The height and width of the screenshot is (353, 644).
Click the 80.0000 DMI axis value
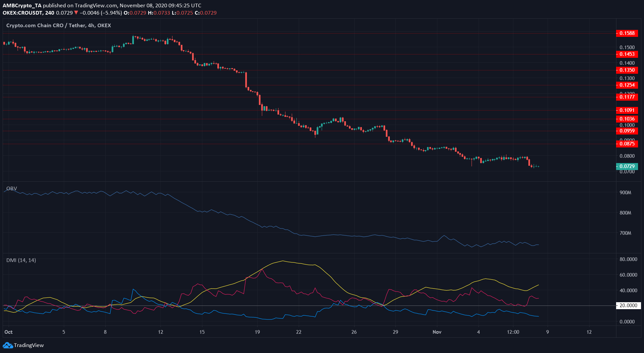628,259
